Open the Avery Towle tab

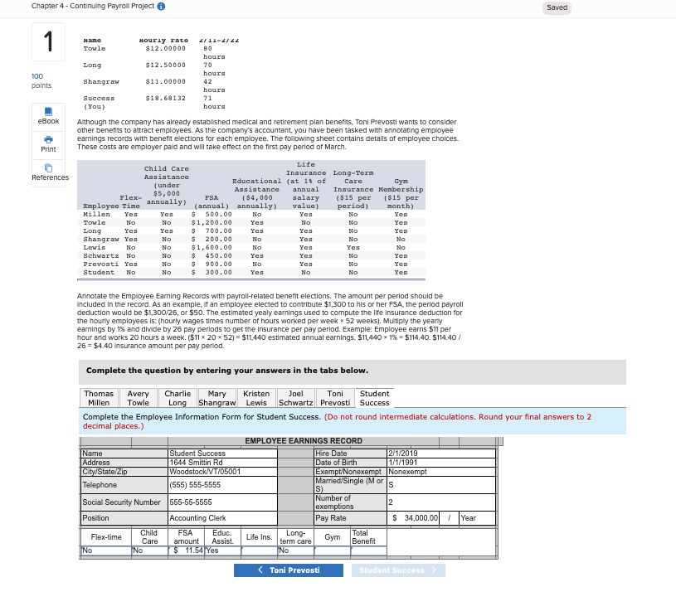click(x=138, y=398)
